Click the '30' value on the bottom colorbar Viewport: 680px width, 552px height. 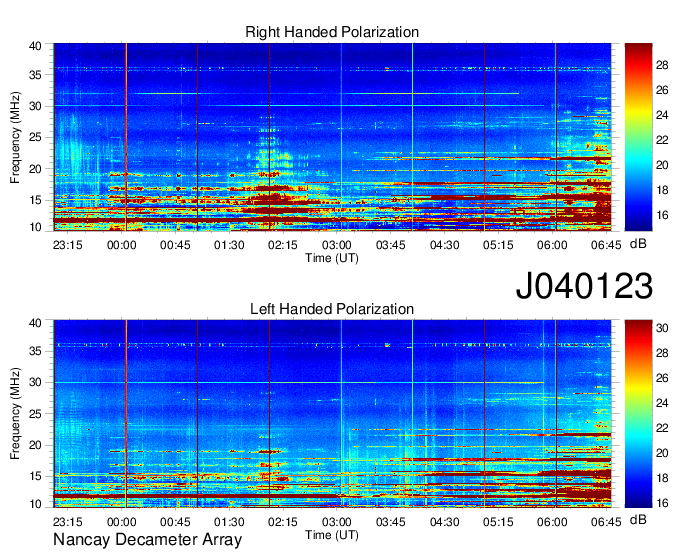[662, 328]
